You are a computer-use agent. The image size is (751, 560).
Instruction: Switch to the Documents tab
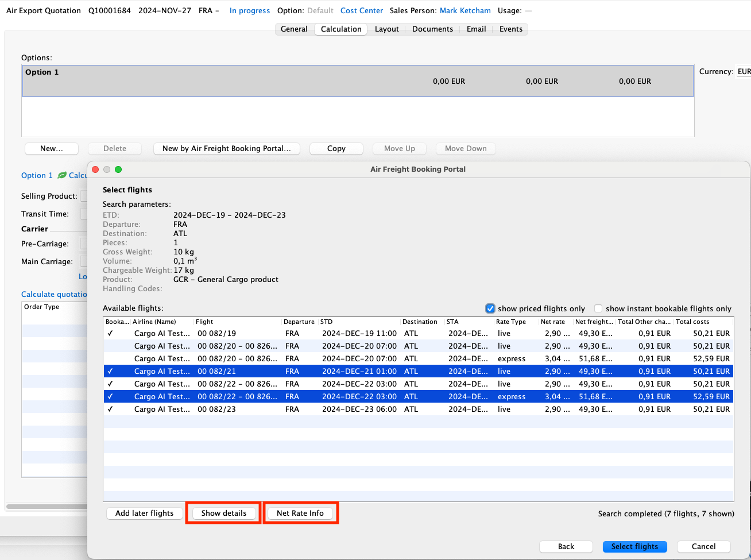click(432, 29)
